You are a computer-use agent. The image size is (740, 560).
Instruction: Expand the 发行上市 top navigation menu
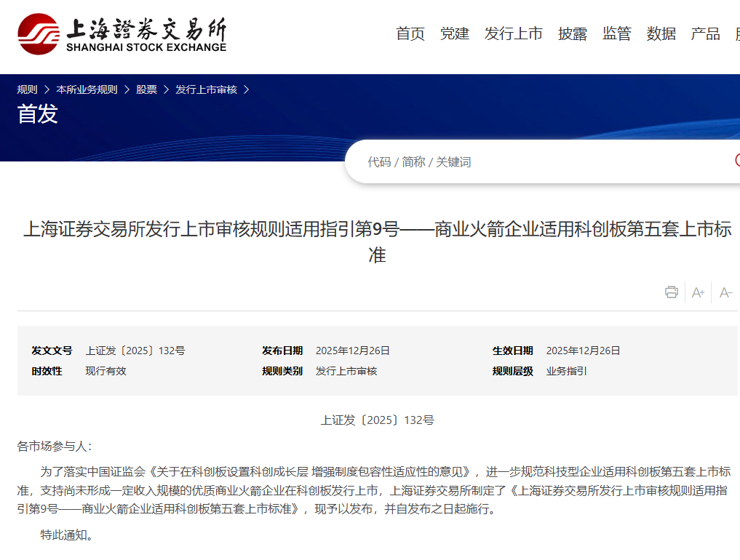[x=513, y=33]
